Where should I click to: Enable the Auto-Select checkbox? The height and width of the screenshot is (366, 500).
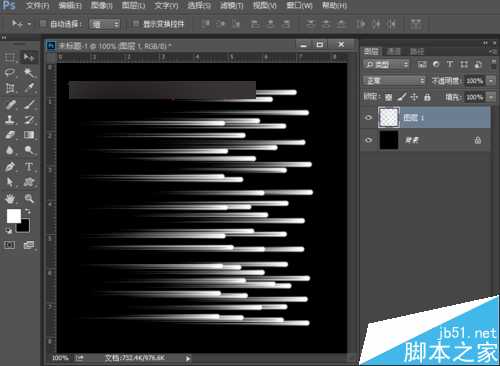click(x=43, y=24)
